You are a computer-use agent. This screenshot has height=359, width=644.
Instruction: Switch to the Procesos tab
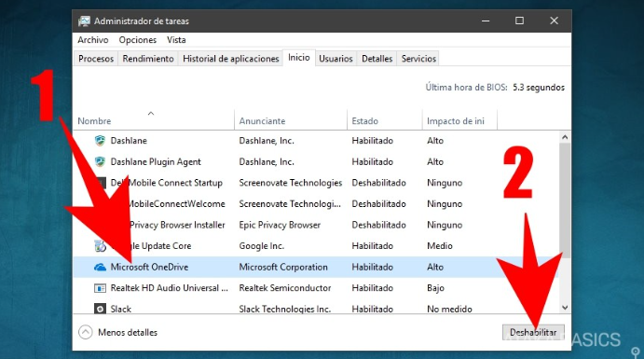tap(96, 59)
